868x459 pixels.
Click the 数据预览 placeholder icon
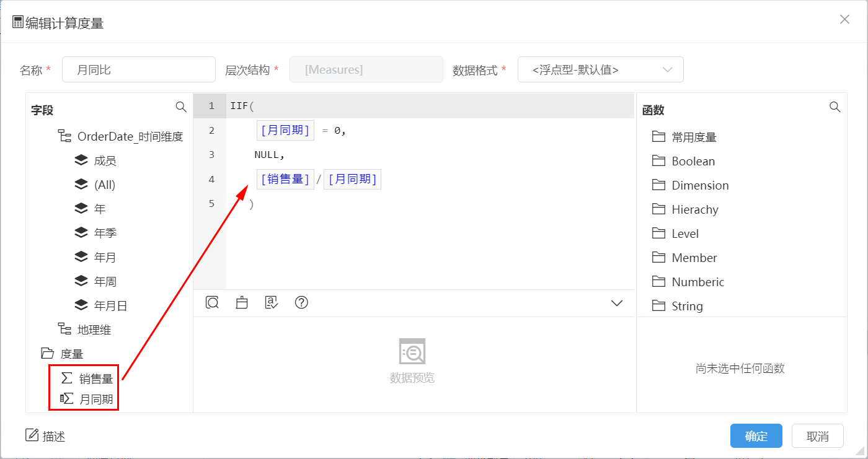pyautogui.click(x=412, y=352)
